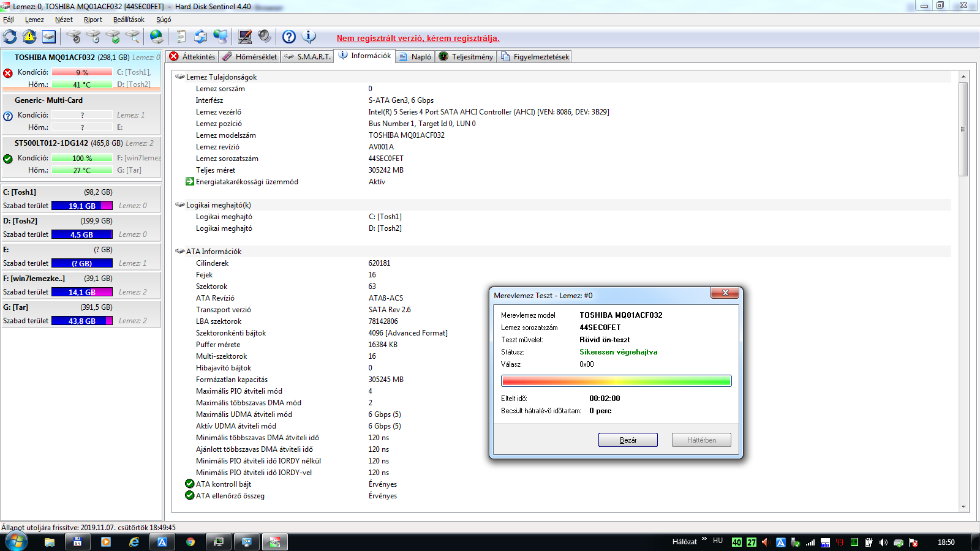The width and height of the screenshot is (980, 551).
Task: Click the disk test progress bar
Action: pos(616,381)
